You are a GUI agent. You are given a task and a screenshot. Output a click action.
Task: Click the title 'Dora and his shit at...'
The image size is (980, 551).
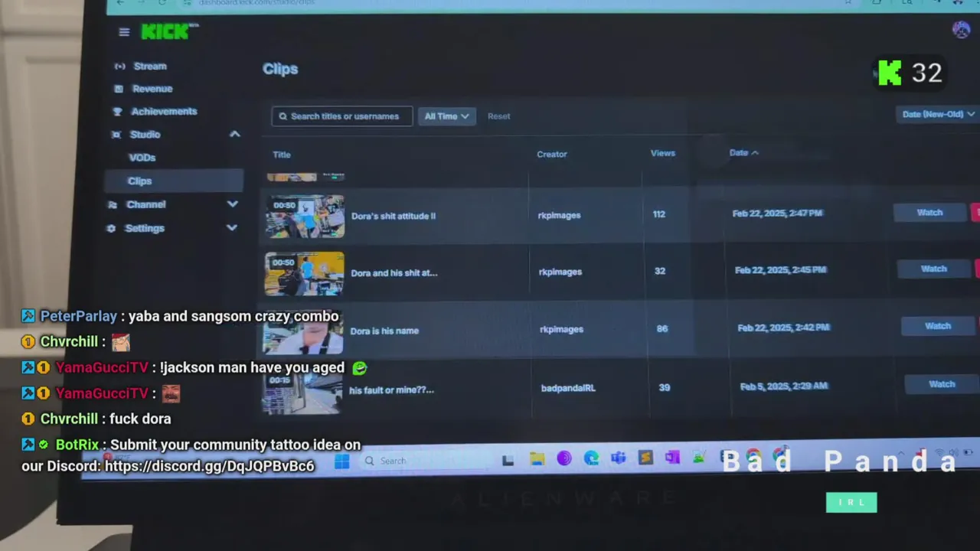(394, 273)
